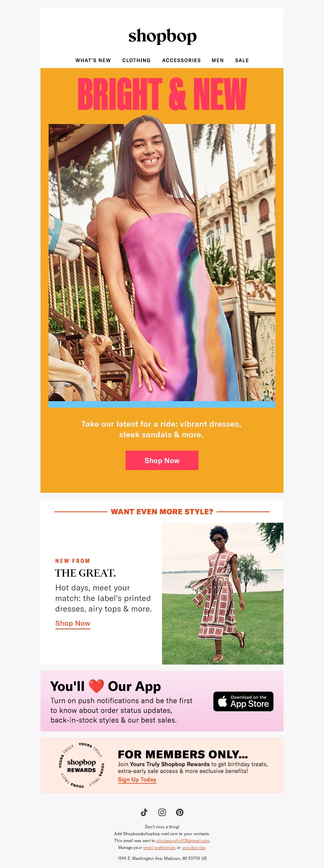Click the unsubscribe link
This screenshot has height=868, width=324.
(194, 847)
